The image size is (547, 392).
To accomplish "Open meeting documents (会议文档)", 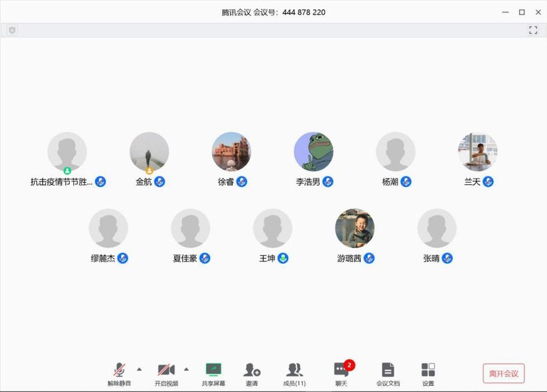I will (388, 374).
